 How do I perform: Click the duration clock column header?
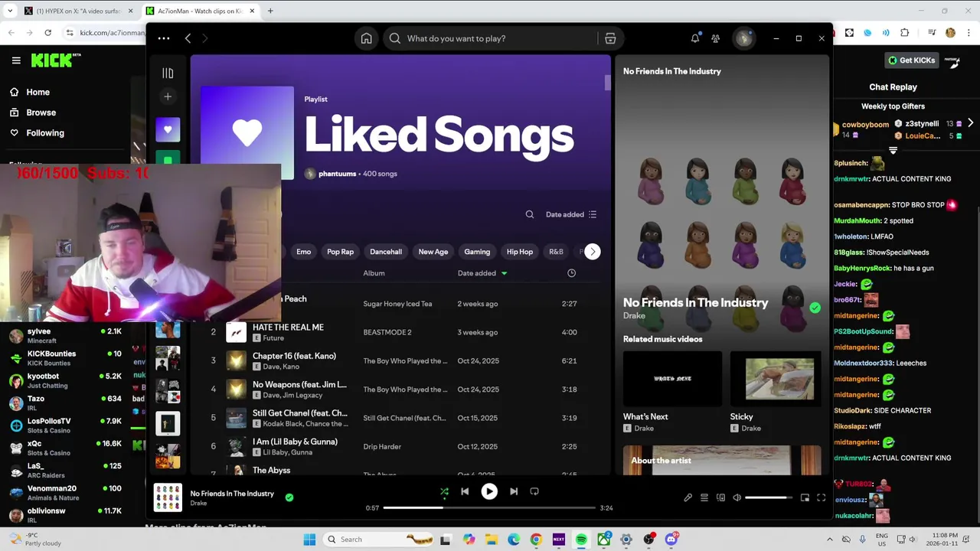(x=571, y=273)
